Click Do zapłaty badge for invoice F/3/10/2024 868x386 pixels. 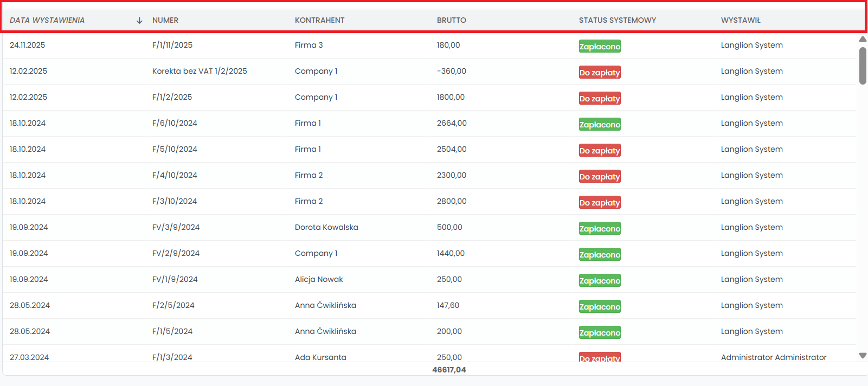(600, 203)
